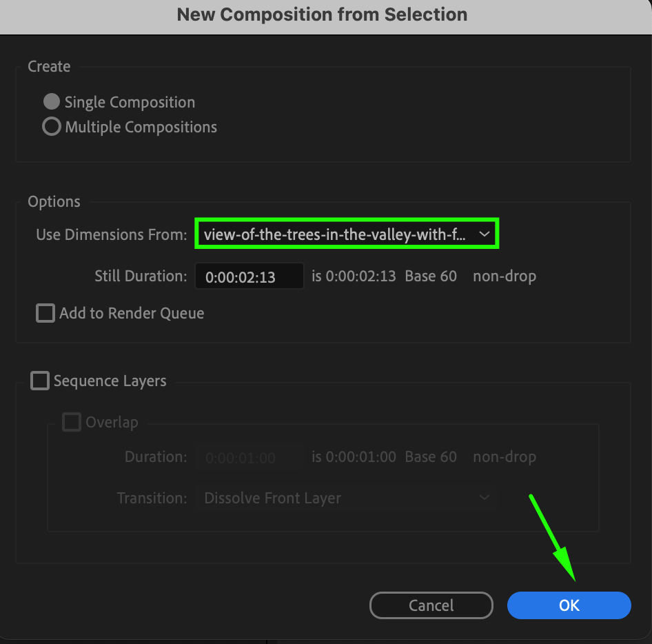The height and width of the screenshot is (644, 652).
Task: Click the Still Duration label text
Action: click(x=141, y=276)
